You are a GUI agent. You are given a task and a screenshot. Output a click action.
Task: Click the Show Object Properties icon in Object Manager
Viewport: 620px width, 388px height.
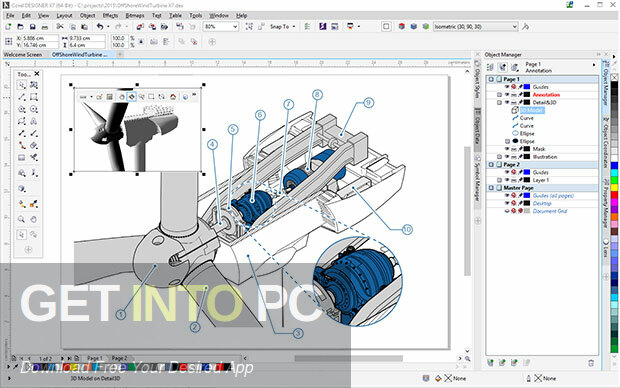coord(490,67)
